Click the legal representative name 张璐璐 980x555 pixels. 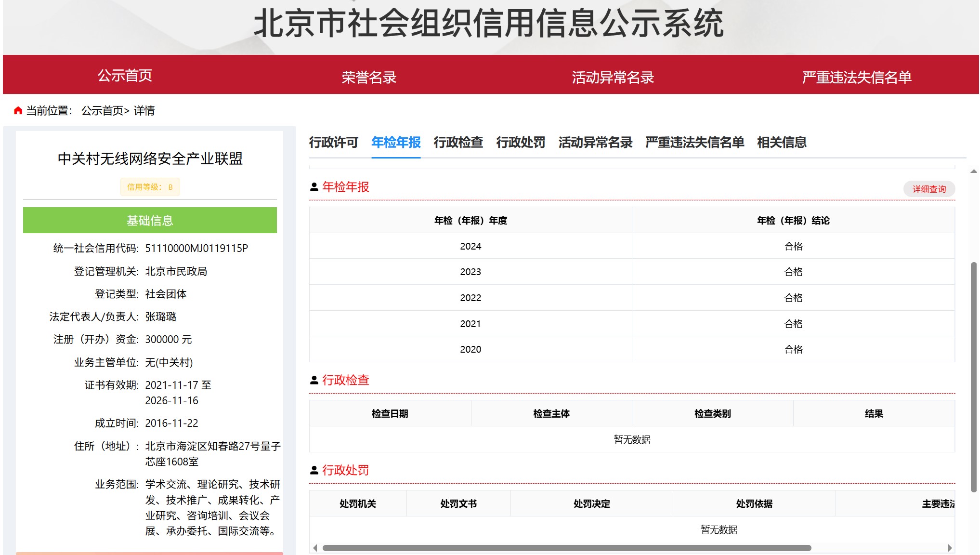161,317
